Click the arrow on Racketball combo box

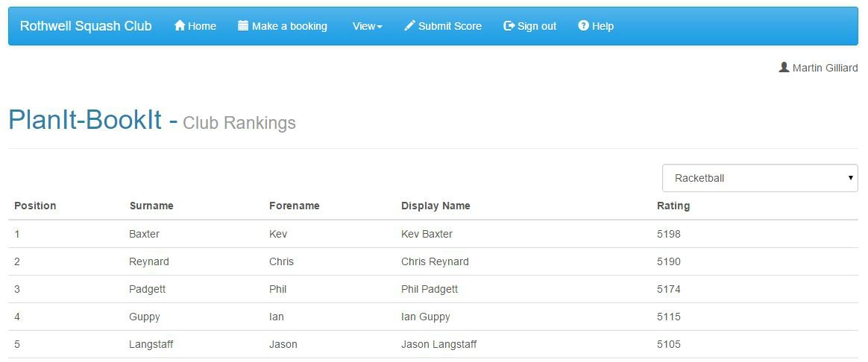click(850, 178)
